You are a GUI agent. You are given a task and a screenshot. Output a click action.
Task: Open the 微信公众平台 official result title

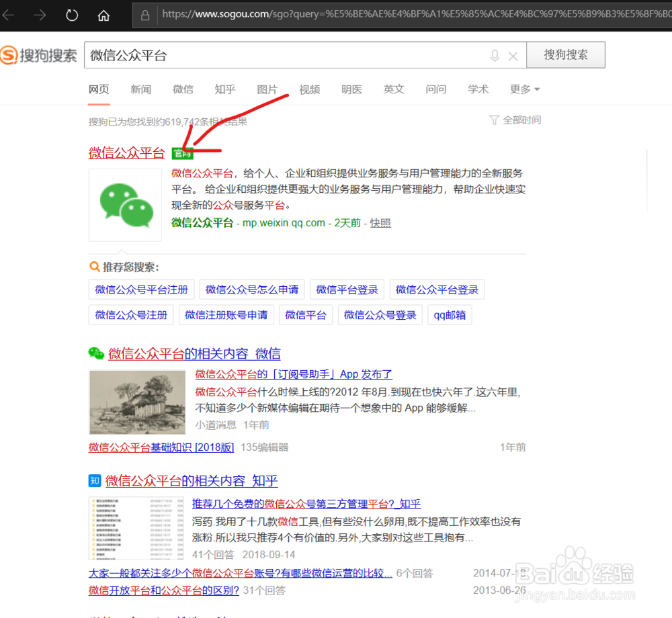[127, 153]
